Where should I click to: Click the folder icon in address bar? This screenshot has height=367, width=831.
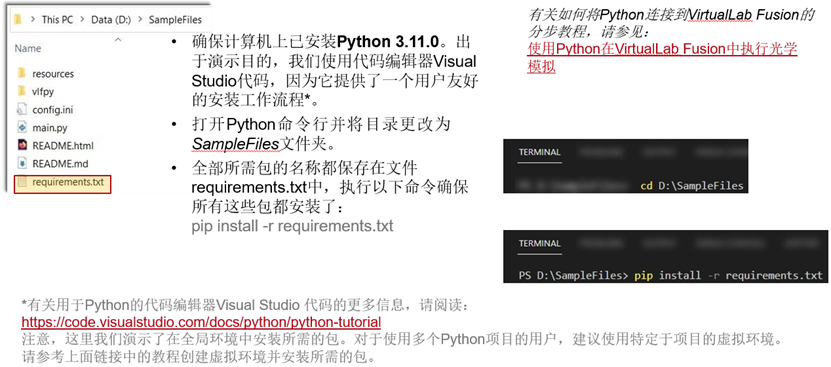(17, 20)
